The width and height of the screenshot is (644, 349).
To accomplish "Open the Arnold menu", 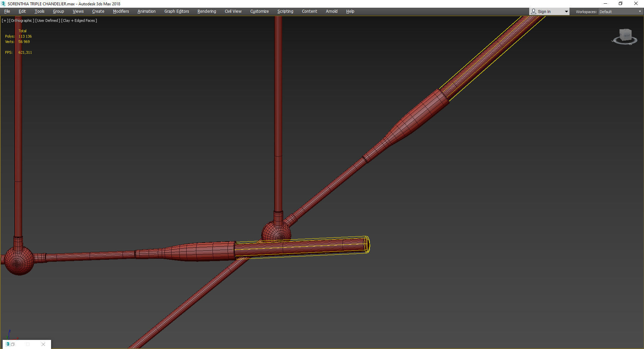I will tap(332, 11).
